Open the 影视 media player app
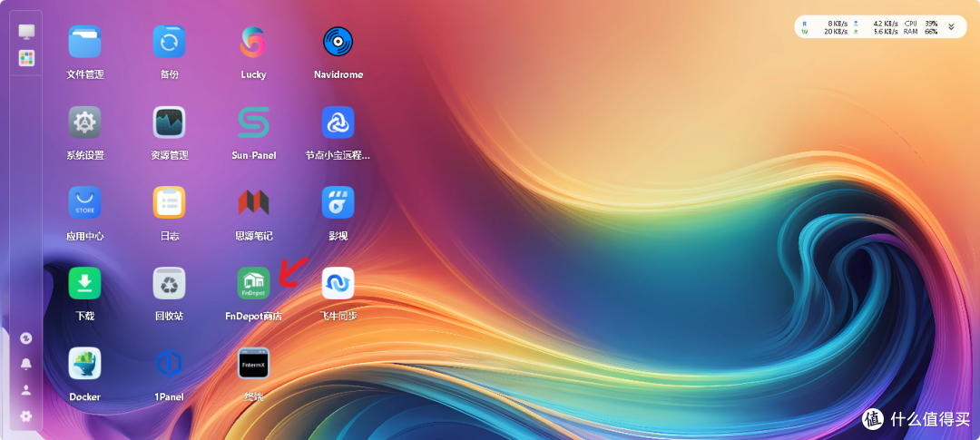Screen dimensions: 980x440 (x=338, y=202)
